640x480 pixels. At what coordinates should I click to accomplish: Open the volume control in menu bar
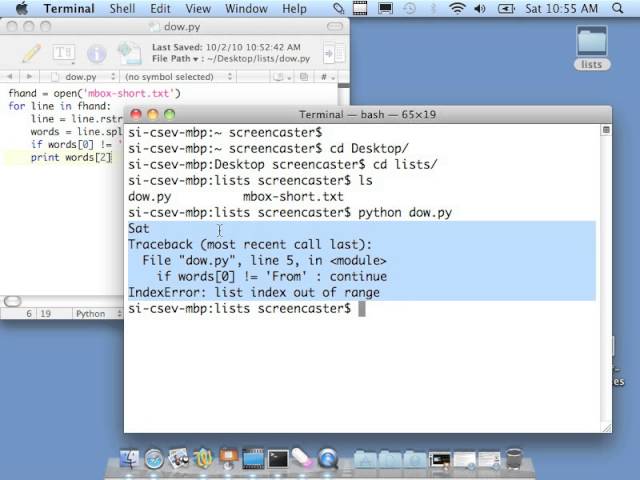pos(480,8)
